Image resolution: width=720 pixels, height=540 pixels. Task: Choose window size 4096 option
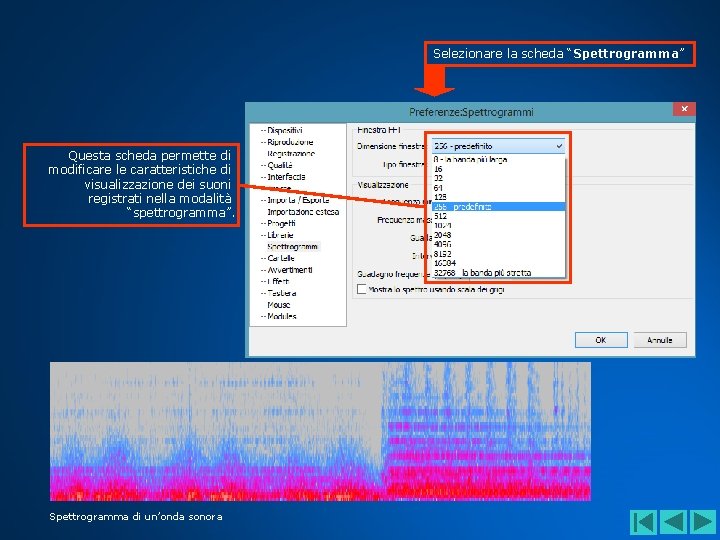(x=498, y=244)
